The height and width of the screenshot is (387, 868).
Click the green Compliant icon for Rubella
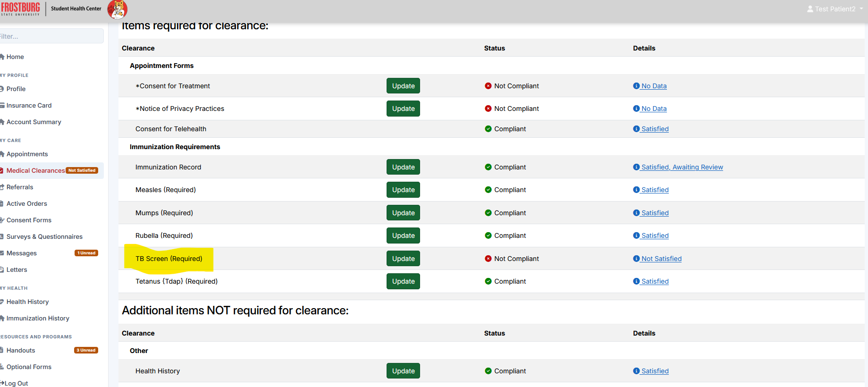click(488, 236)
